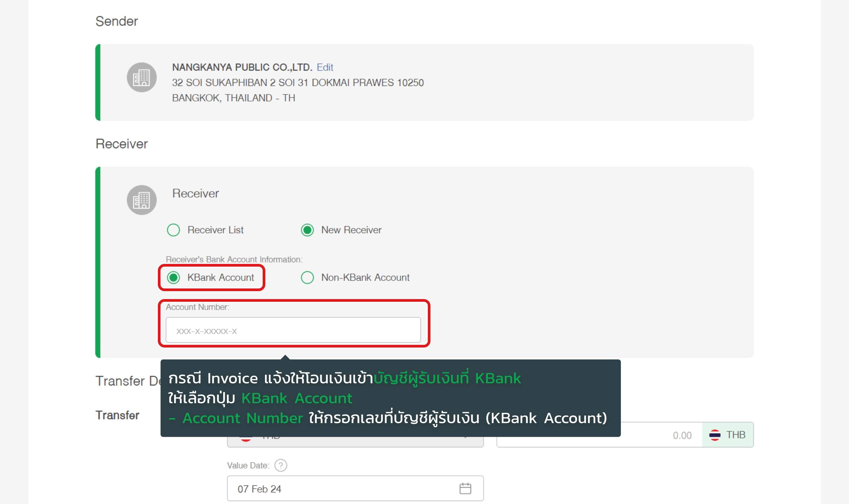
Task: Click the Account Number label text
Action: coord(197,307)
